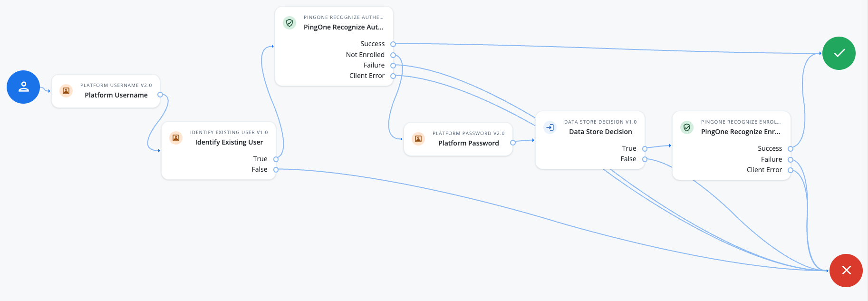Click the Platform Password node's orange icon
Screen dimensions: 868x301
(418, 139)
